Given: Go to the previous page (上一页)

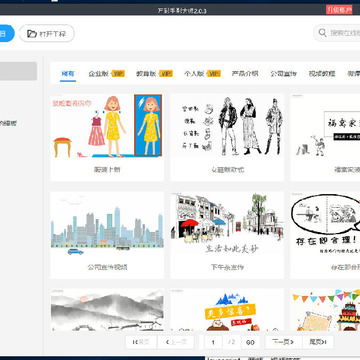Looking at the screenshot, I should coord(176,342).
